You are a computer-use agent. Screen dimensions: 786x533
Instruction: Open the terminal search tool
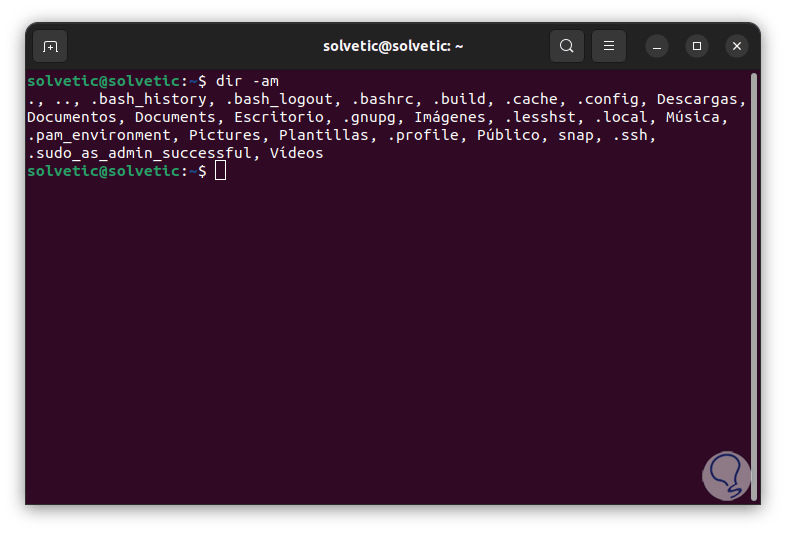566,46
